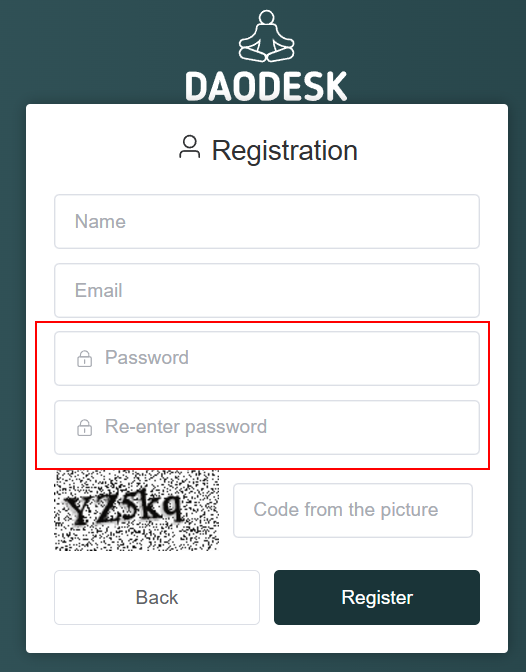The image size is (526, 672).
Task: Click the Email placeholder label text
Action: point(99,290)
